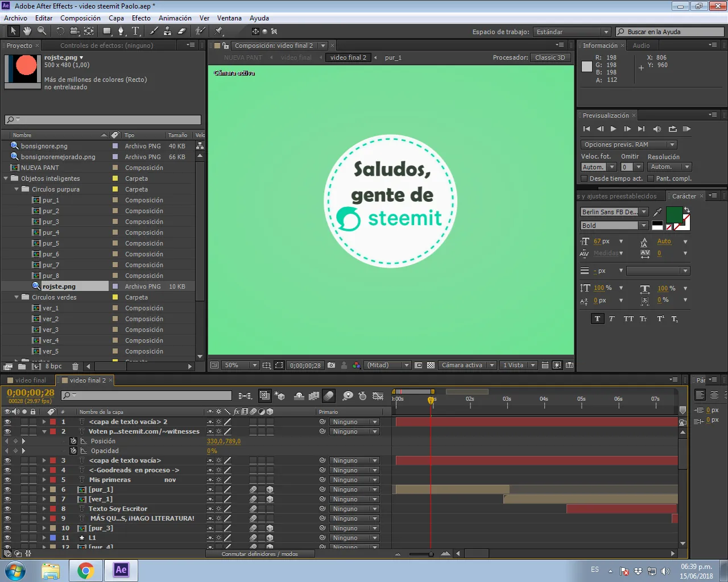Open the 50% magnification dropdown
Screen dimensions: 728x582
coord(240,365)
